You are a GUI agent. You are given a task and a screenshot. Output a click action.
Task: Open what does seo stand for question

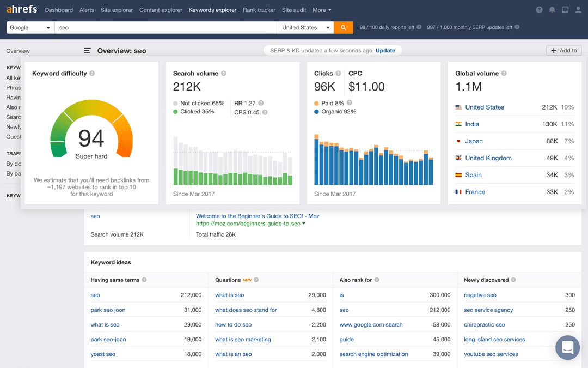[x=246, y=310]
